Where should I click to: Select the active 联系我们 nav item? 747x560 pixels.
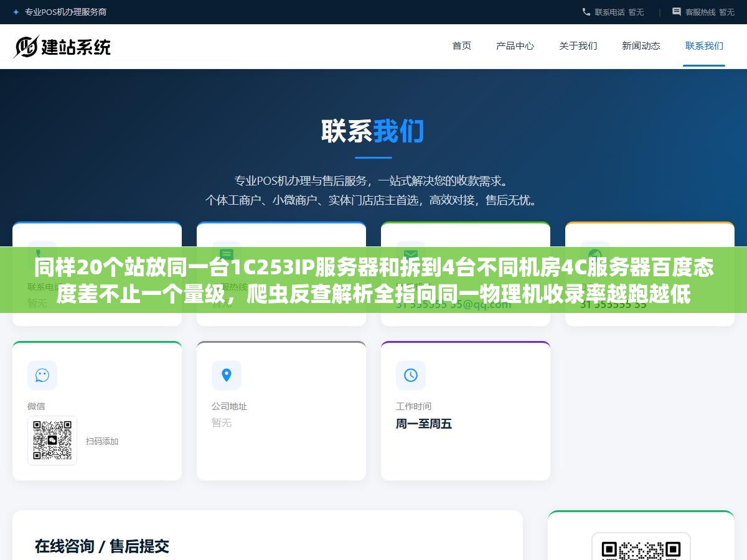[704, 45]
